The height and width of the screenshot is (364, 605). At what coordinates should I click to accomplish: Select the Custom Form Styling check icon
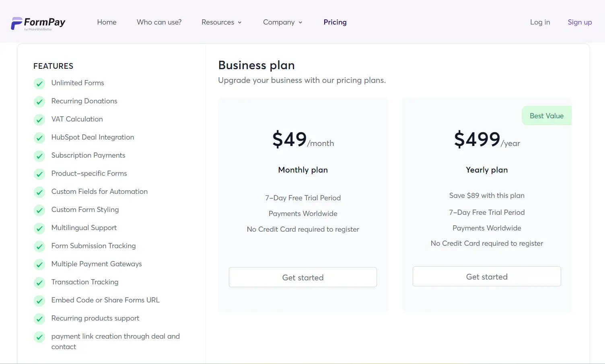39,210
